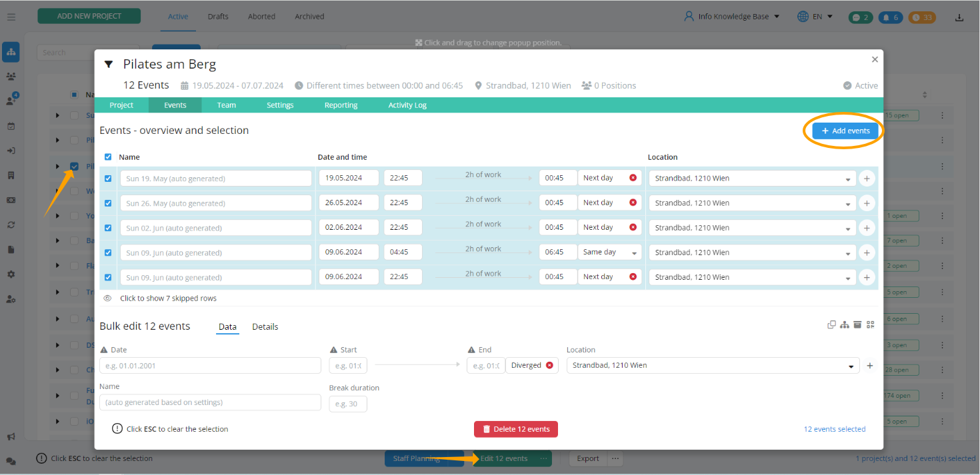This screenshot has width=980, height=475.
Task: Click the download icon in the top bar
Action: [x=959, y=17]
